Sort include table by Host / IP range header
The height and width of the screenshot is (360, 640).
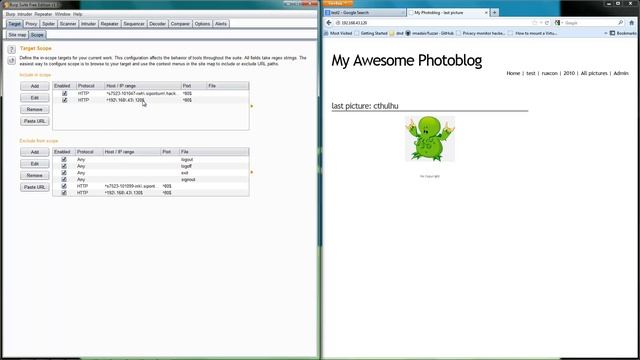click(x=142, y=86)
